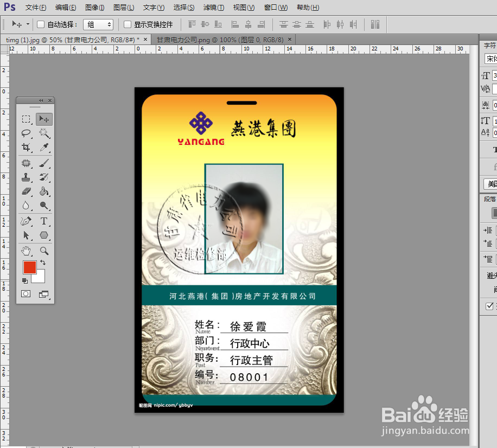Screen dimensions: 497x448
Task: Select the Horizontal Type tool
Action: click(x=44, y=221)
